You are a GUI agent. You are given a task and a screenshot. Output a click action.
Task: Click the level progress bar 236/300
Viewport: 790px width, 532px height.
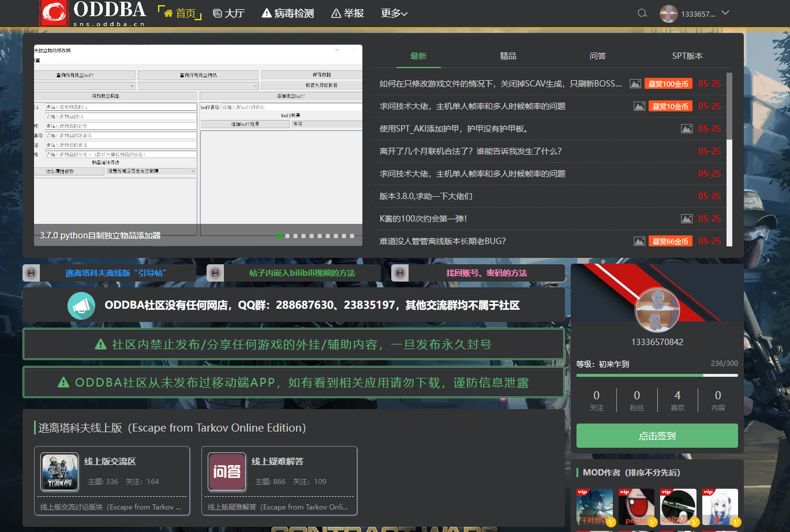(x=657, y=375)
